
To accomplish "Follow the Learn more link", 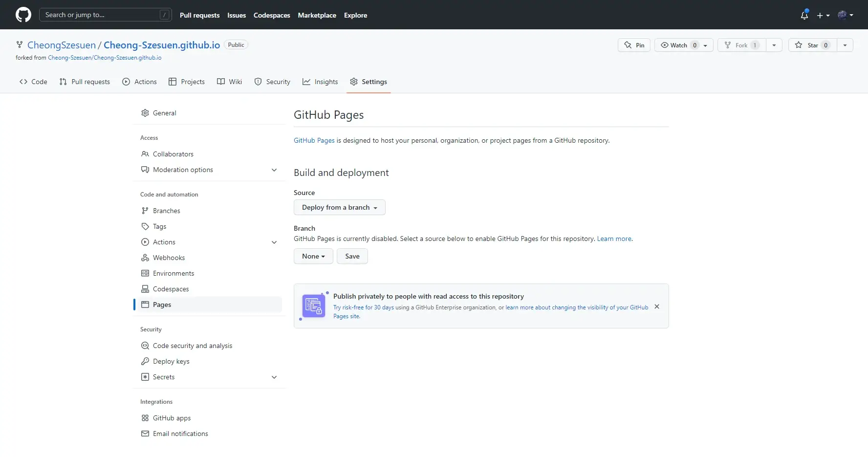I will (613, 239).
